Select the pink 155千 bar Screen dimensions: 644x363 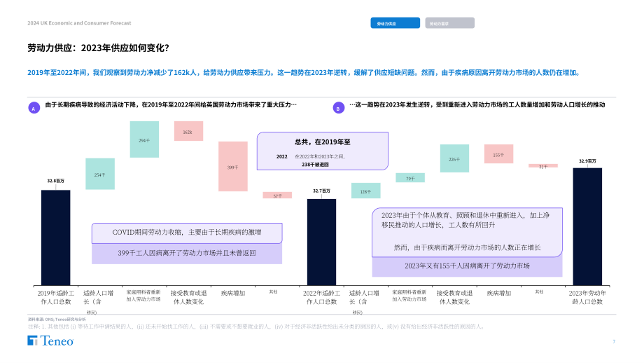point(498,154)
